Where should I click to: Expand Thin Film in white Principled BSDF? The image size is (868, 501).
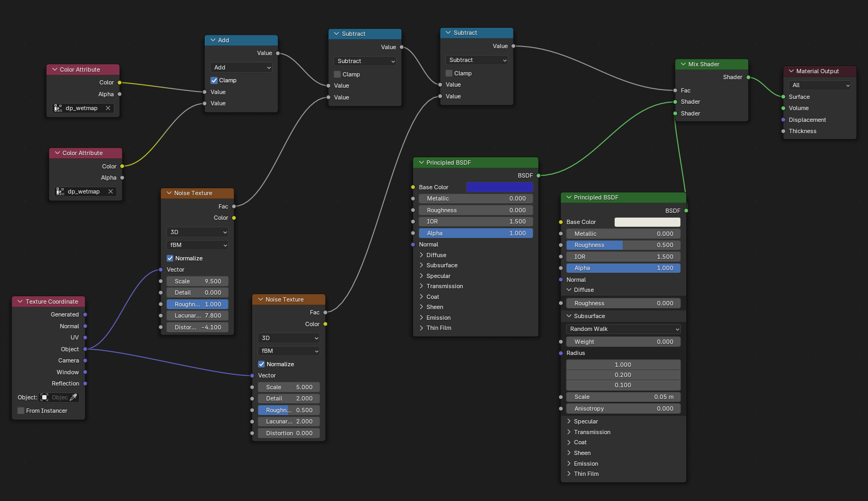[x=569, y=474]
